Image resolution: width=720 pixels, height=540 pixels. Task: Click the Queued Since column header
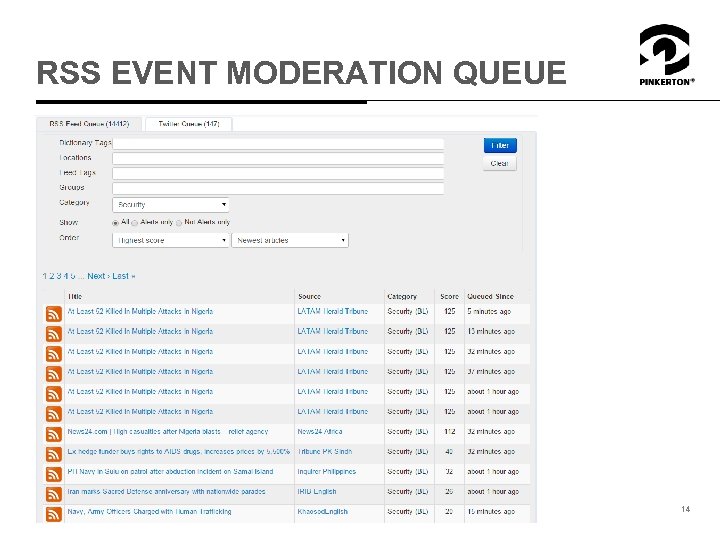(x=490, y=297)
